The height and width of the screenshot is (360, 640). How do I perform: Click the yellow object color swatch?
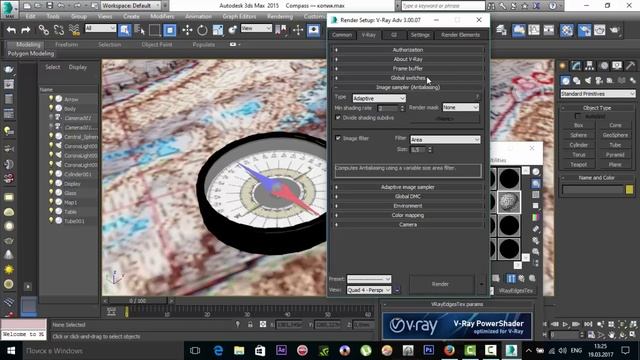[629, 189]
